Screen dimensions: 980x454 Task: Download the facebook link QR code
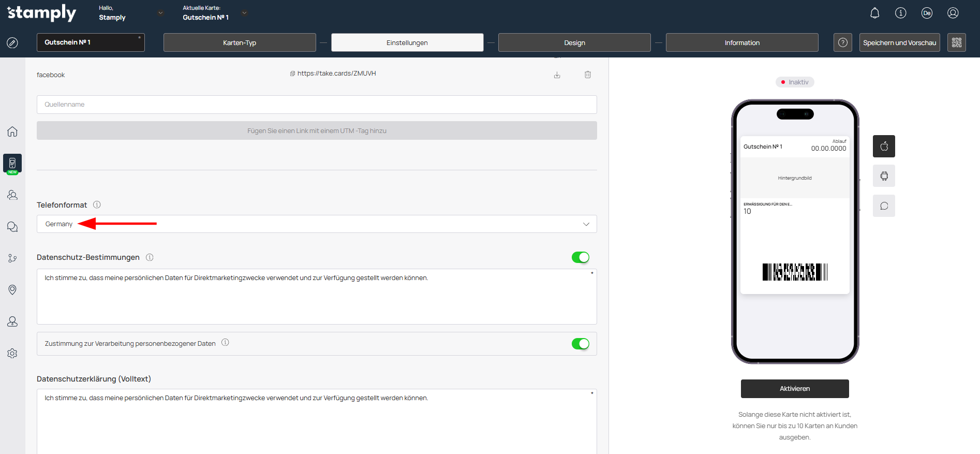pyautogui.click(x=557, y=75)
